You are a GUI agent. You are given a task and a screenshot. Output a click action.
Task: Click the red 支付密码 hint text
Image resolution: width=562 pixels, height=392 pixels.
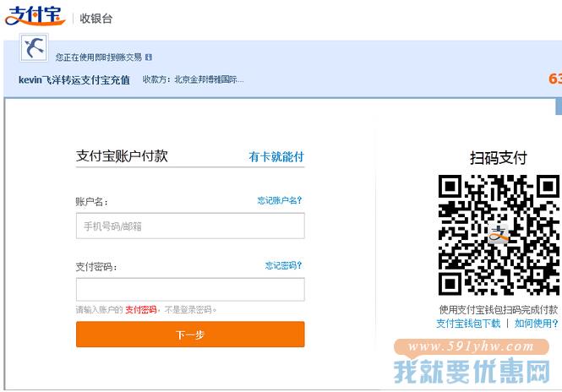pyautogui.click(x=141, y=309)
